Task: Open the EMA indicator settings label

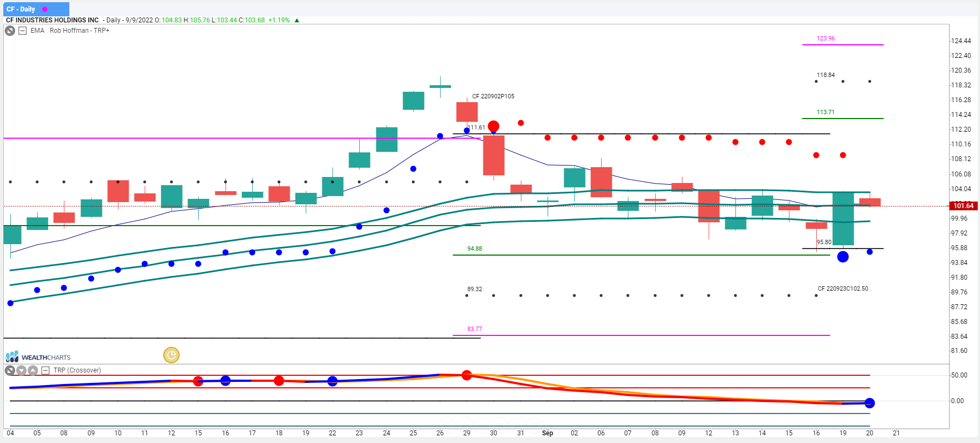Action: pyautogui.click(x=38, y=31)
